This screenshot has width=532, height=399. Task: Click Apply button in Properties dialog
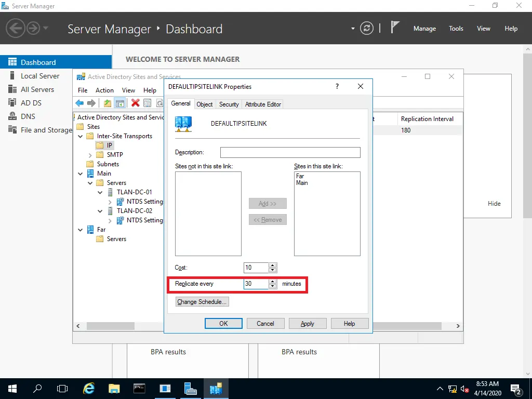pyautogui.click(x=308, y=323)
